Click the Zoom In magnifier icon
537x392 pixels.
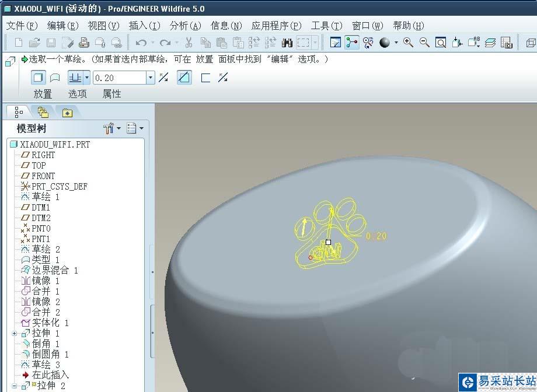tap(408, 43)
